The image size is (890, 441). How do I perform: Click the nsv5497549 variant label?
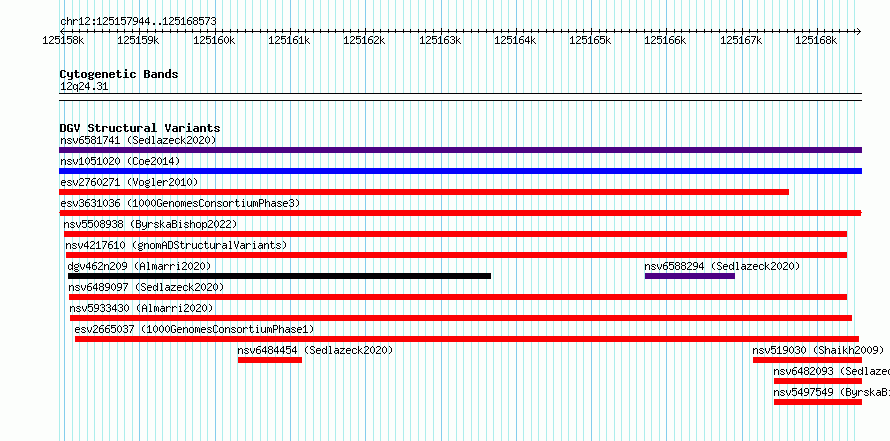(x=832, y=392)
